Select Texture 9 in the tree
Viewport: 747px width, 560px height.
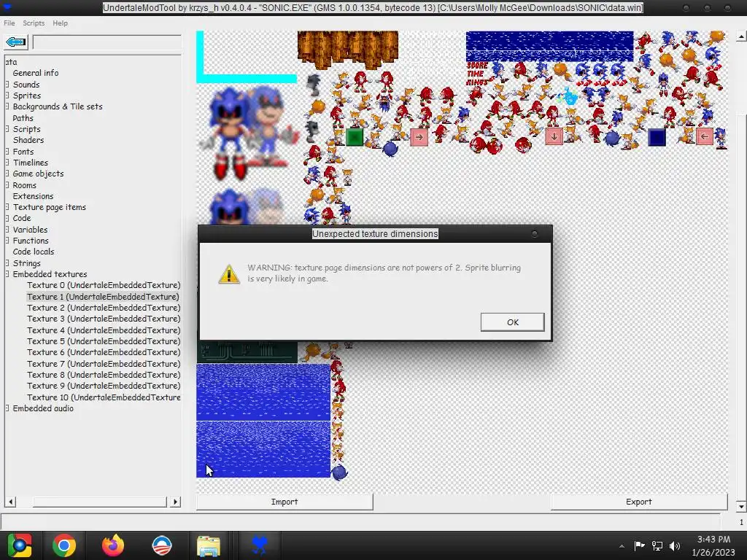(x=104, y=386)
